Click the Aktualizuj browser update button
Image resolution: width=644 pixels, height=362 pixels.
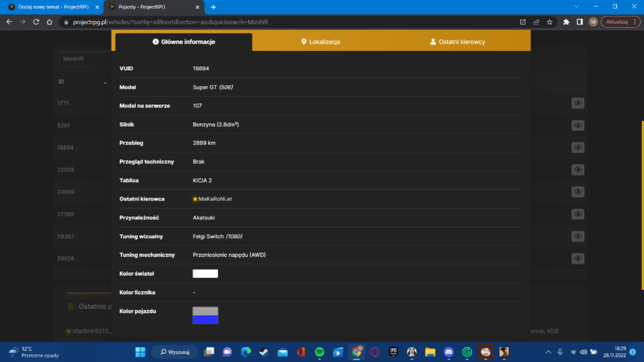point(616,22)
